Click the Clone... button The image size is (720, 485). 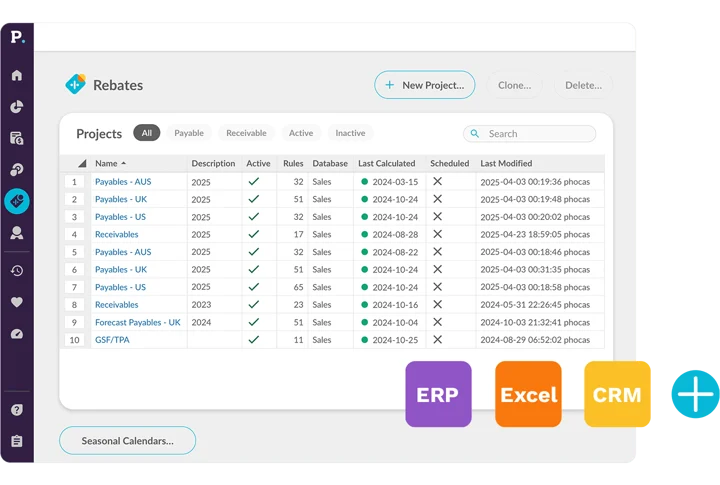pyautogui.click(x=514, y=85)
